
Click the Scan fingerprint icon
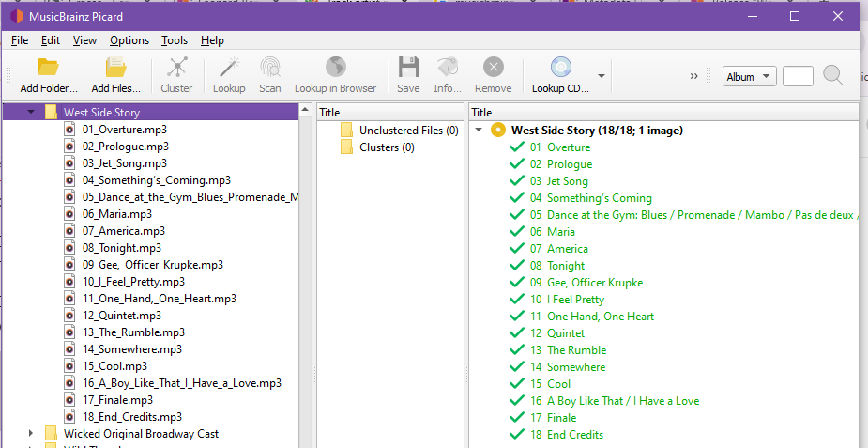(270, 68)
